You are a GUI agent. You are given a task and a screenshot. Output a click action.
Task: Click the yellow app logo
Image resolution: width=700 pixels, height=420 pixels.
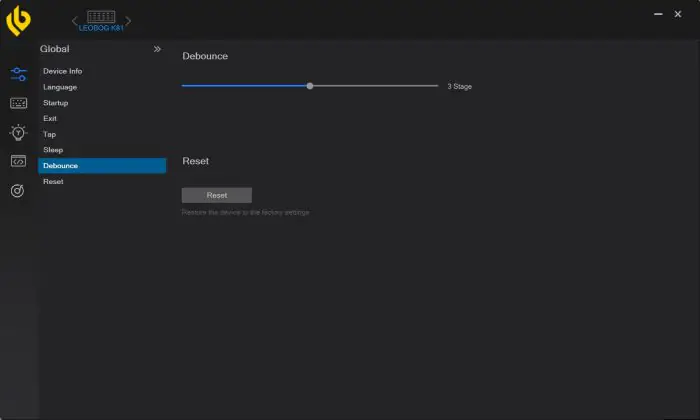pos(18,21)
